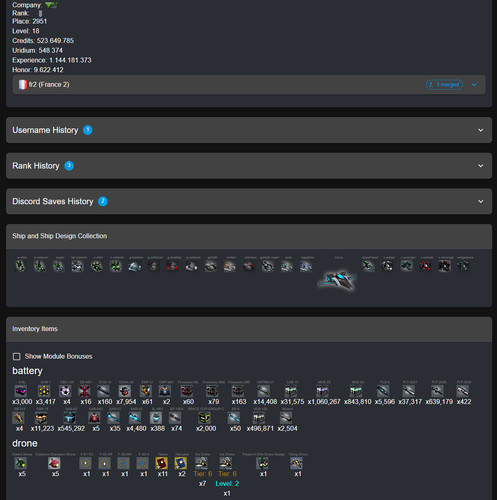Enable the Show Module Bonuses checkbox

click(x=17, y=356)
